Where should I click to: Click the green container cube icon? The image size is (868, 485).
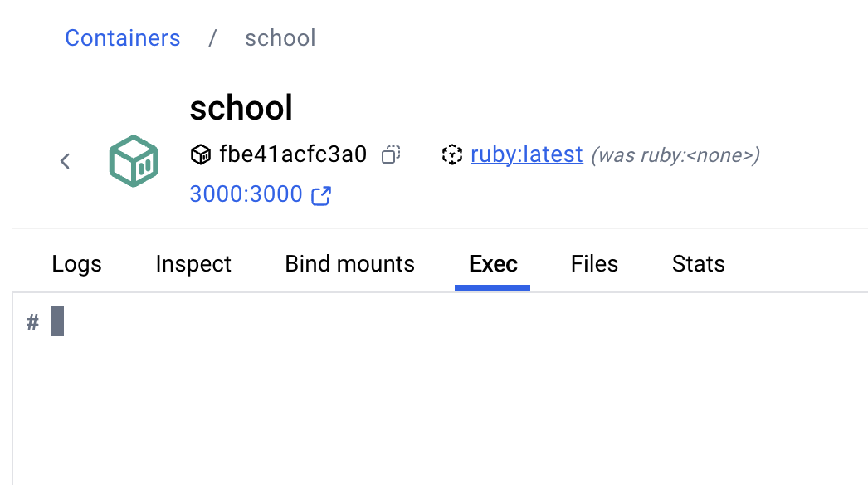[133, 161]
